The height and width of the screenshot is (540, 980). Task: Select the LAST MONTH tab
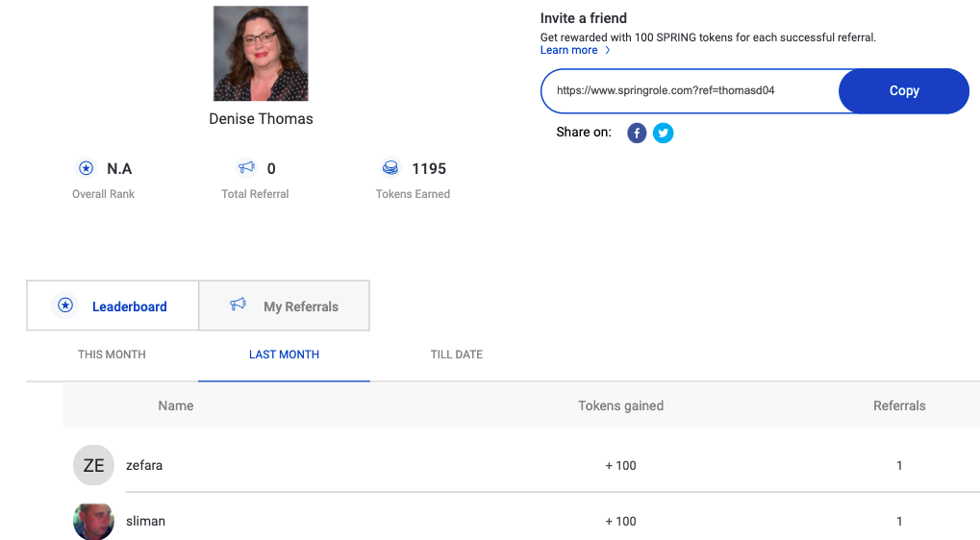285,355
